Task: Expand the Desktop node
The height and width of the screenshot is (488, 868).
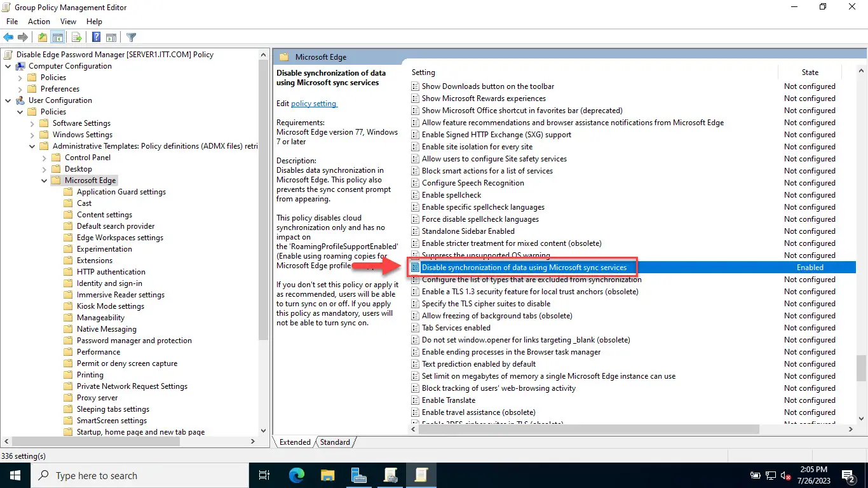Action: tap(44, 169)
